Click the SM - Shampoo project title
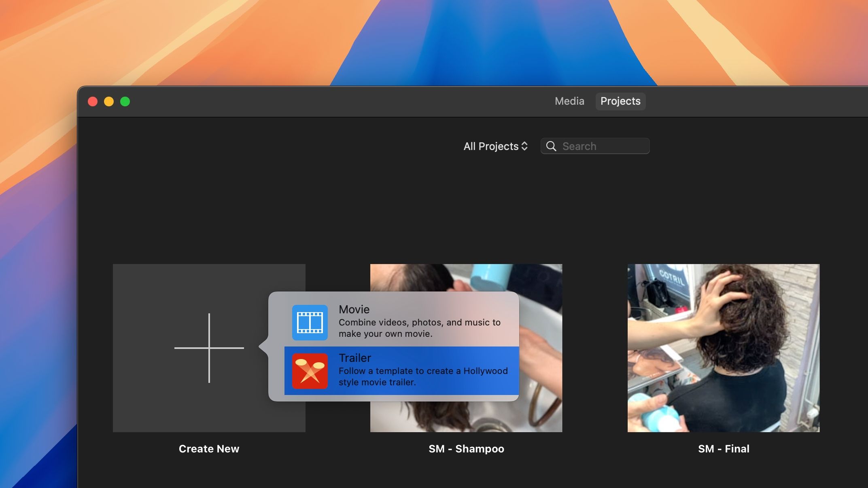868x488 pixels. tap(466, 449)
